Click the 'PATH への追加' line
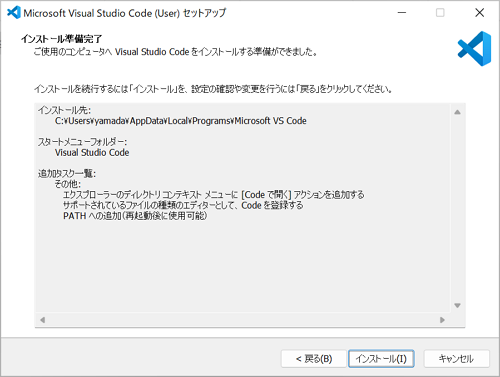This screenshot has height=377, width=500. click(x=135, y=216)
